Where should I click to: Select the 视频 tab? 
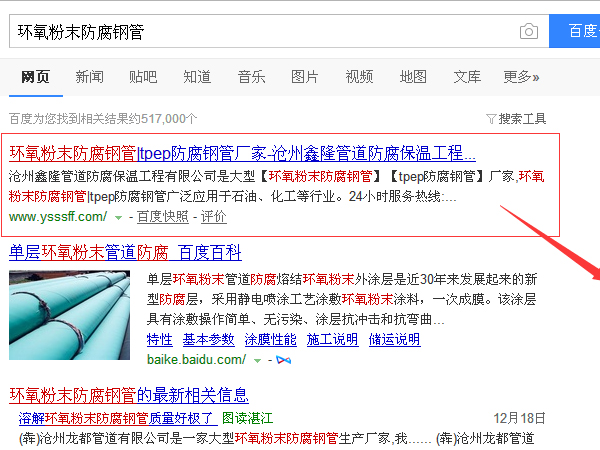(359, 77)
